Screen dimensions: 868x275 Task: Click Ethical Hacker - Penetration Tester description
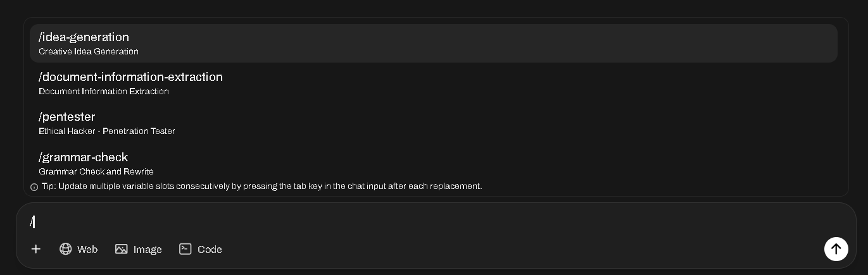107,131
